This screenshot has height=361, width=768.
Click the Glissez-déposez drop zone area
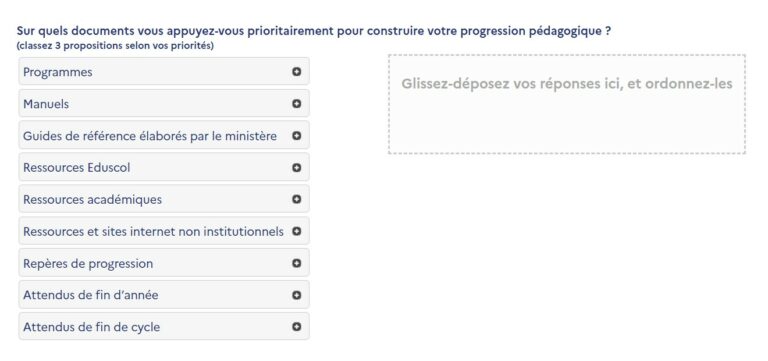pyautogui.click(x=567, y=104)
